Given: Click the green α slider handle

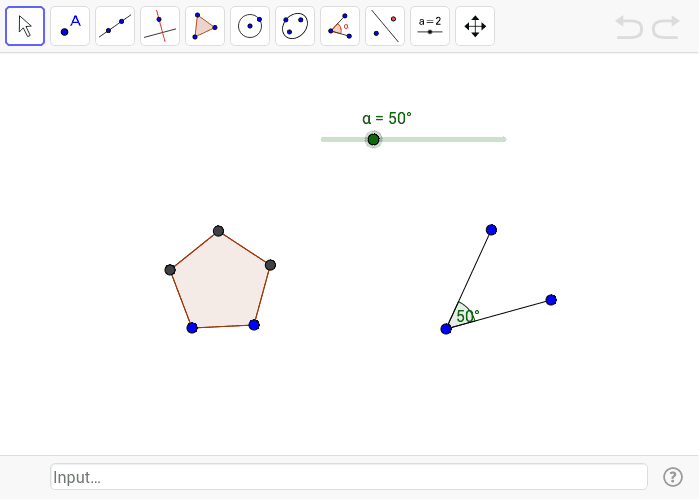Looking at the screenshot, I should coord(373,139).
